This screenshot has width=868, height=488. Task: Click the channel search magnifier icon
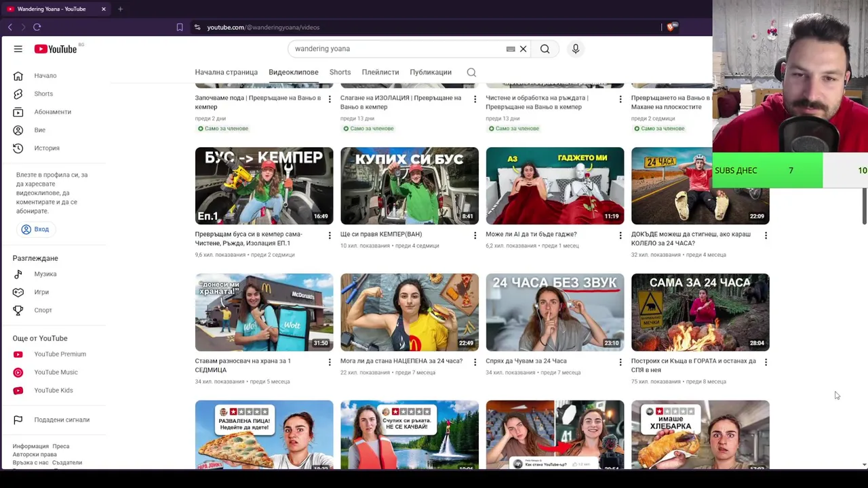(471, 73)
